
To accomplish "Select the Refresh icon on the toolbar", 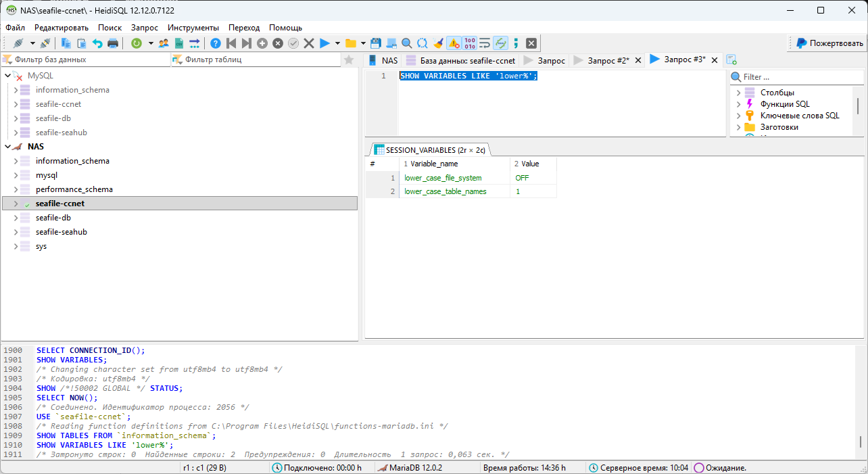I will coord(137,42).
